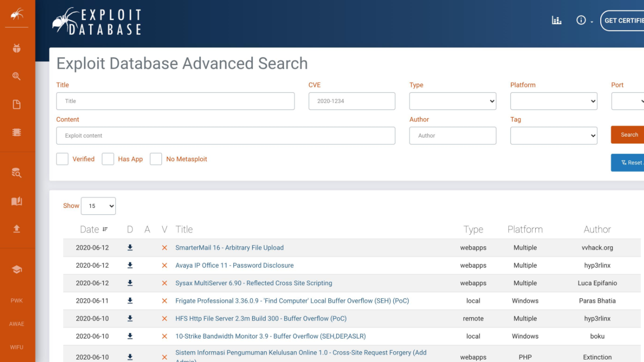Viewport: 644px width, 362px height.
Task: Check the Has App checkbox
Action: point(108,159)
